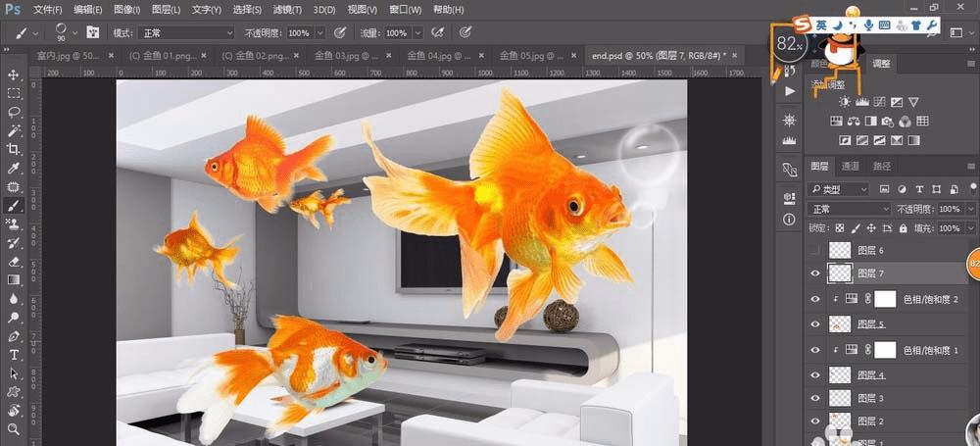Screen dimensions: 980x446
Task: Switch to the 室内.jpg document tab
Action: point(68,56)
